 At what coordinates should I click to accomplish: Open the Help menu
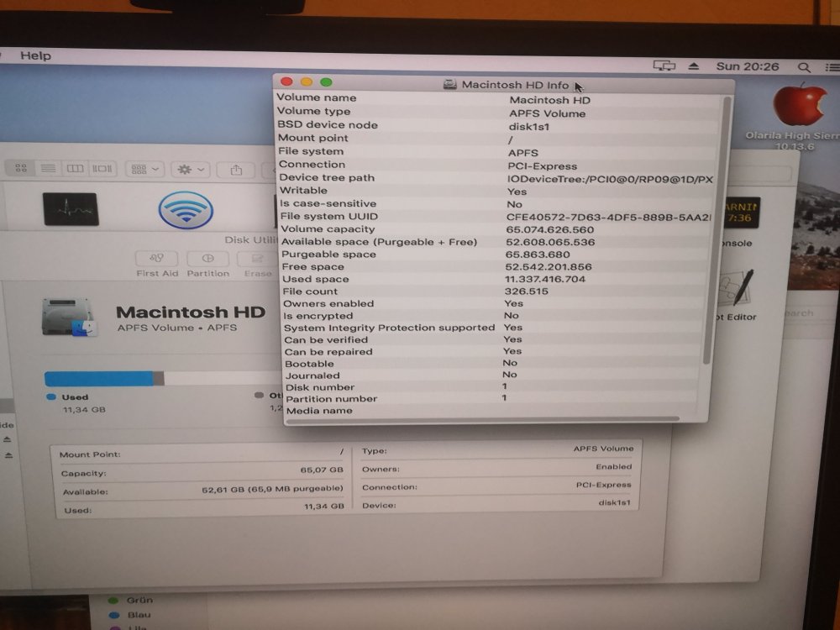(35, 55)
